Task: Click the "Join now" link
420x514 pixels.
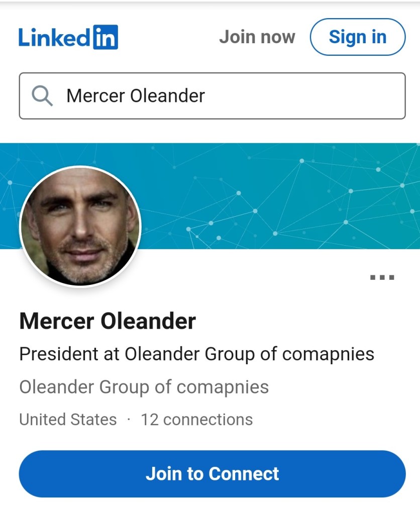Action: coord(257,37)
